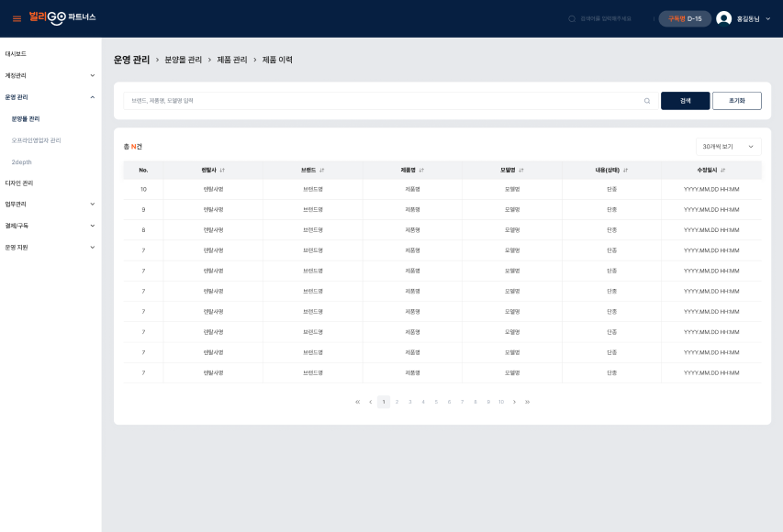Open the 30개씩 보기 page size dropdown
The height and width of the screenshot is (532, 783).
tap(729, 147)
